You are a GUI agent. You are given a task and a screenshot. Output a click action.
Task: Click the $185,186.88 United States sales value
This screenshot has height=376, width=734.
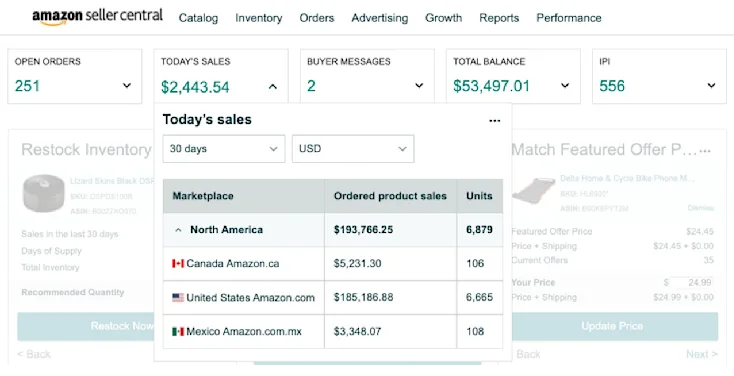(x=363, y=297)
